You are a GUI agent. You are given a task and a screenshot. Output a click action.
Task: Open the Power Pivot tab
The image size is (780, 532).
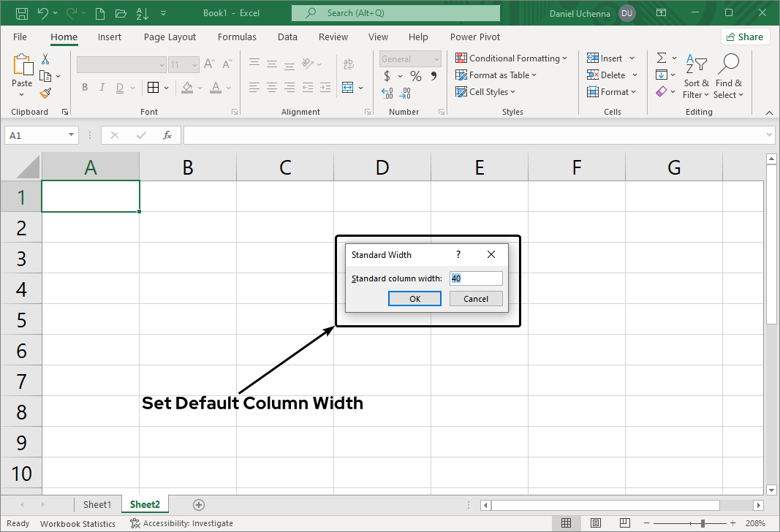[x=474, y=37]
